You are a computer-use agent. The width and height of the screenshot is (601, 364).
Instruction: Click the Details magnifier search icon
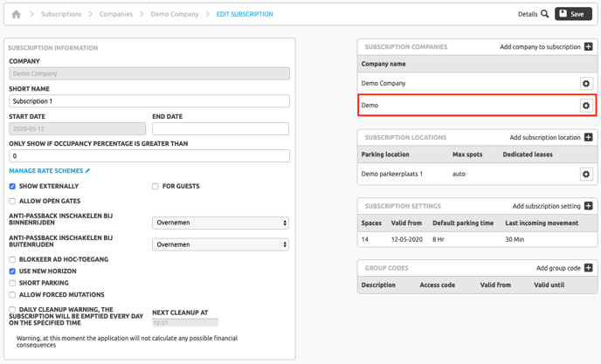pos(545,14)
